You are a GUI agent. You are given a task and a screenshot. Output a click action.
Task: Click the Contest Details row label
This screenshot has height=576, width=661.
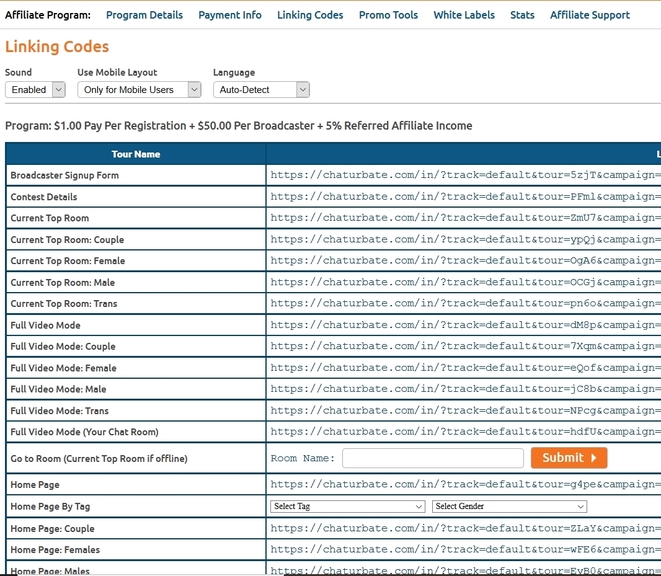[44, 197]
